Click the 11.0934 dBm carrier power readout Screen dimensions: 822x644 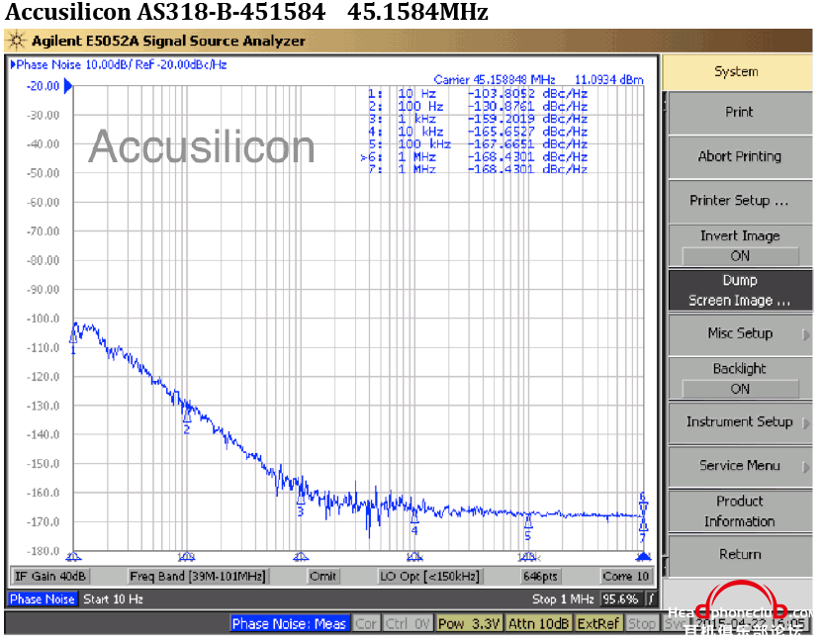click(609, 80)
